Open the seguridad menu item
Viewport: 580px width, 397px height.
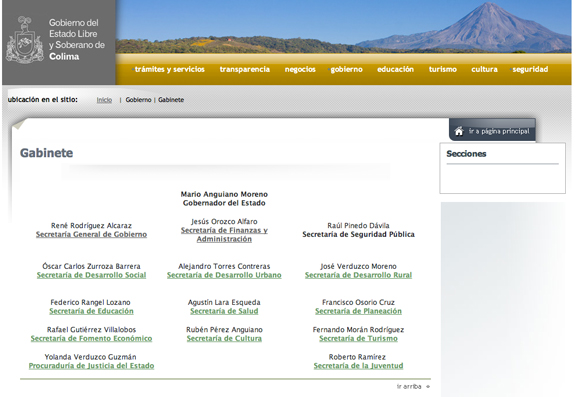(530, 69)
